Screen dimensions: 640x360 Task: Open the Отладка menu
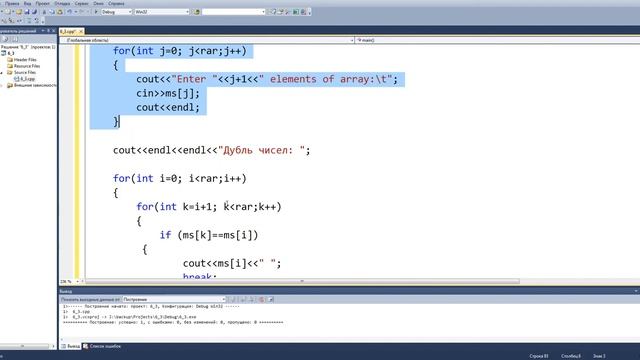tap(62, 4)
